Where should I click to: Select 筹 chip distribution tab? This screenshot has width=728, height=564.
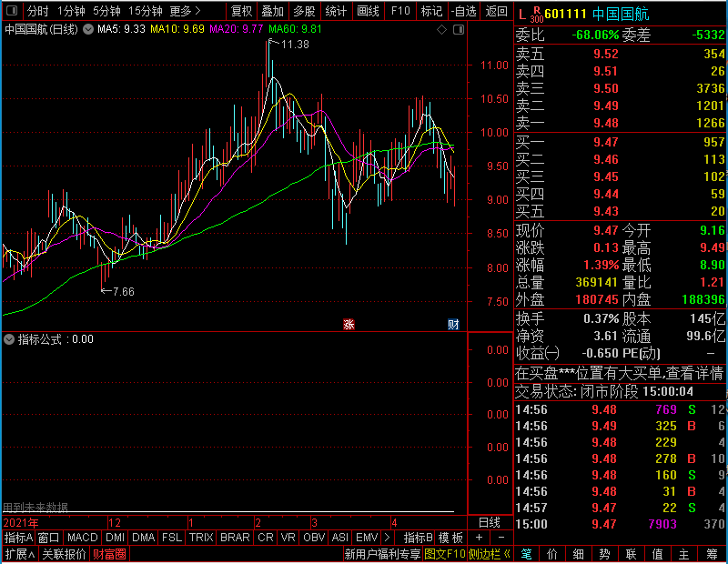(x=713, y=554)
